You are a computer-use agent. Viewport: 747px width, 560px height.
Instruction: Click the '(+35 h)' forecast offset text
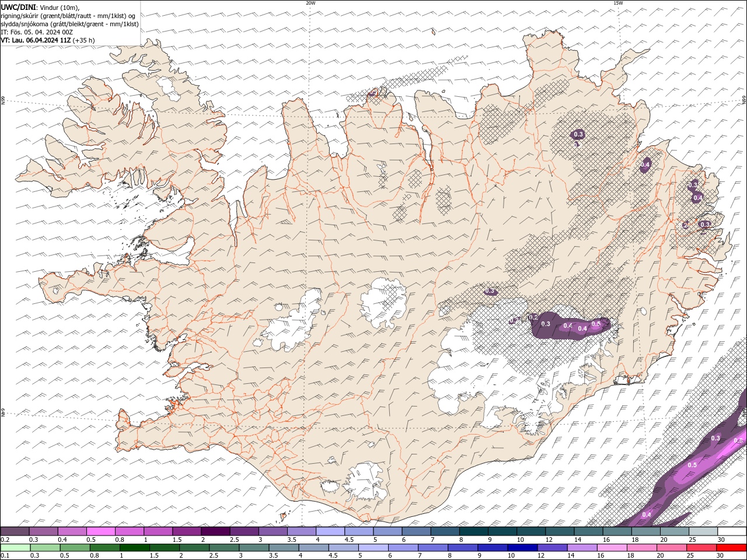84,40
